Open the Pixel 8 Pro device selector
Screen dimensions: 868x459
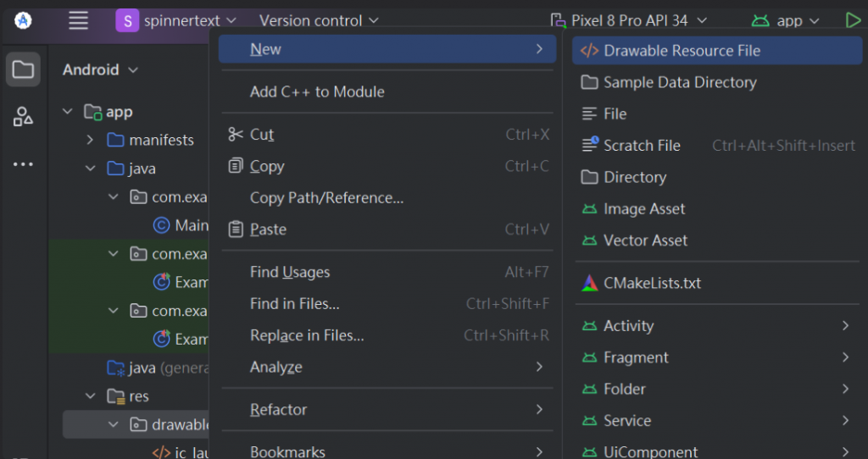click(x=628, y=20)
